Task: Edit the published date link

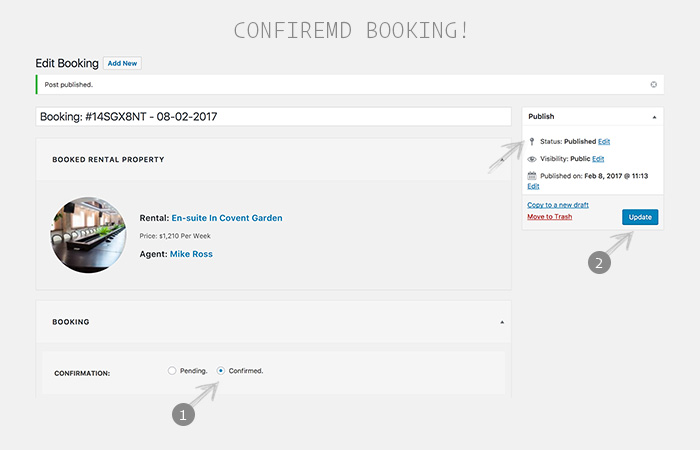Action: pyautogui.click(x=533, y=186)
